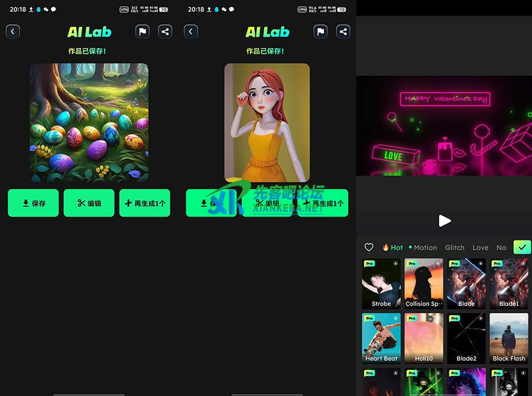Tap the back arrow in left AI Lab screen
This screenshot has height=396, width=532.
pyautogui.click(x=13, y=32)
